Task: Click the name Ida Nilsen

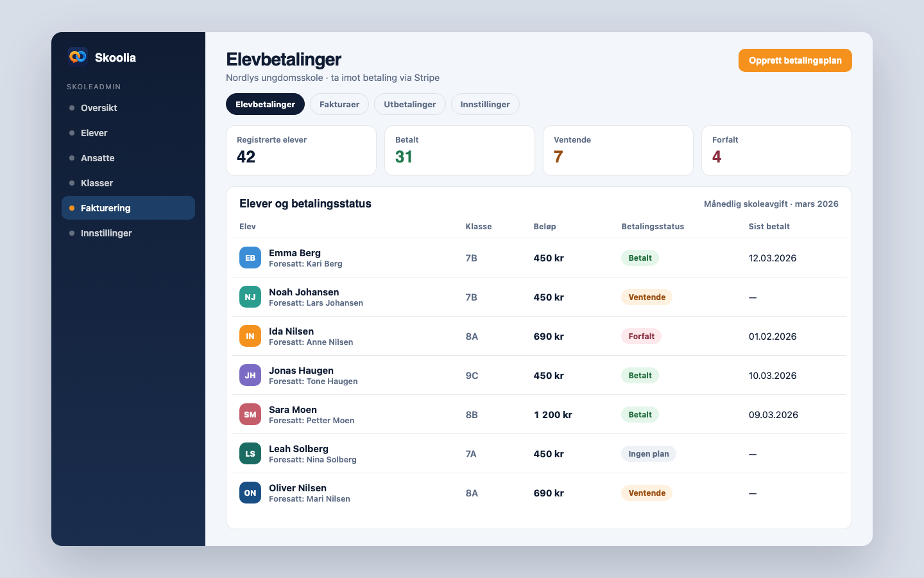Action: click(291, 331)
